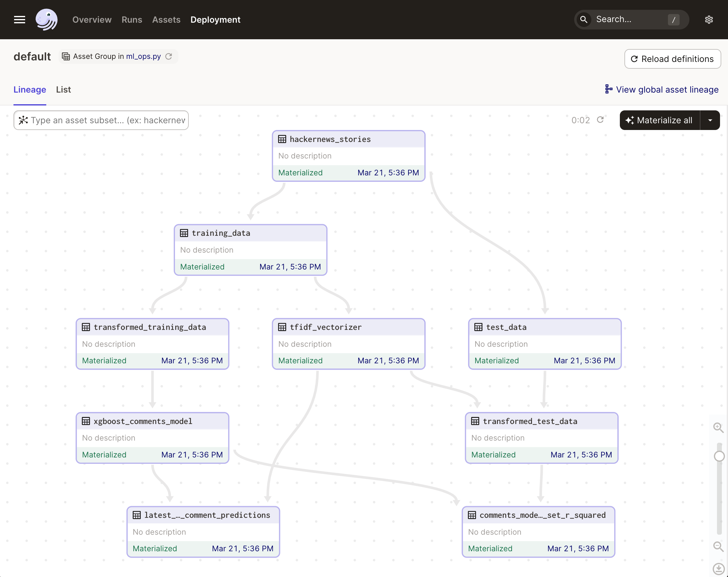Click the Reload definitions button

[x=673, y=59]
